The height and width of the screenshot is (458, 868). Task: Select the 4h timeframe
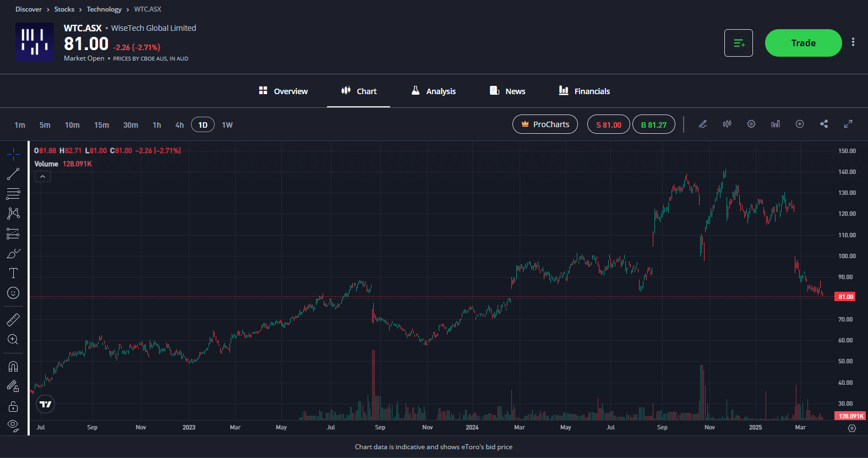coord(179,125)
